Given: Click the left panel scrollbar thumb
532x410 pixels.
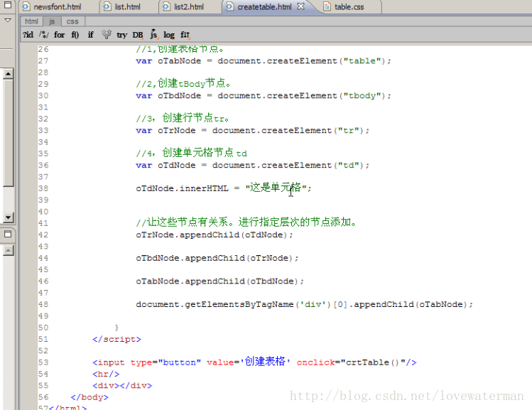Looking at the screenshot, I should coord(8,132).
